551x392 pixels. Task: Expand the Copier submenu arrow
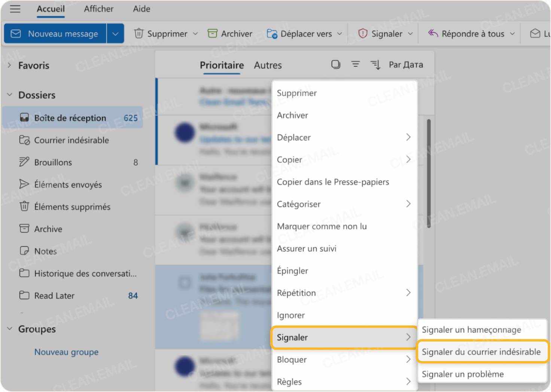point(408,159)
